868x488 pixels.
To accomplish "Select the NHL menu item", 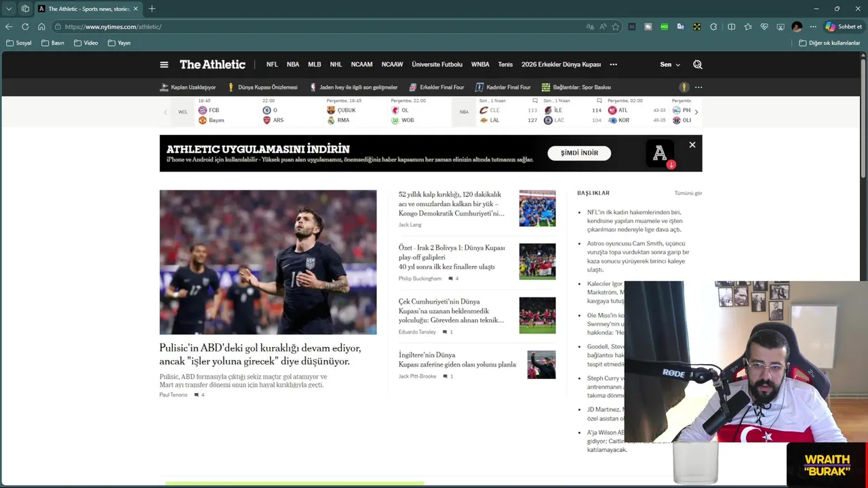I will (x=336, y=64).
